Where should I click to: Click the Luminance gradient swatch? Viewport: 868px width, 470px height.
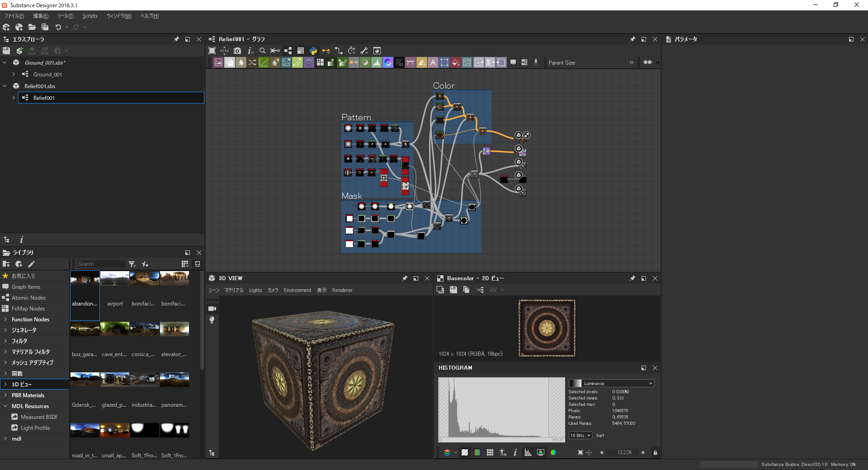576,383
